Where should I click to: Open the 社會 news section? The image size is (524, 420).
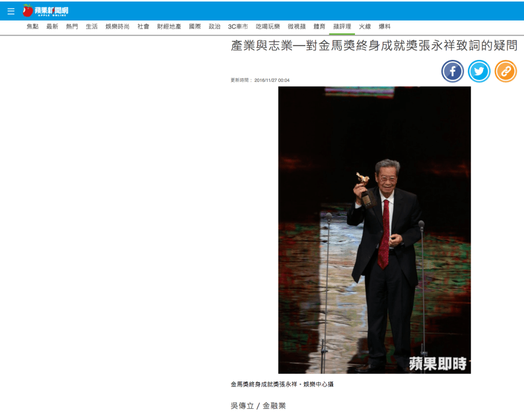143,27
